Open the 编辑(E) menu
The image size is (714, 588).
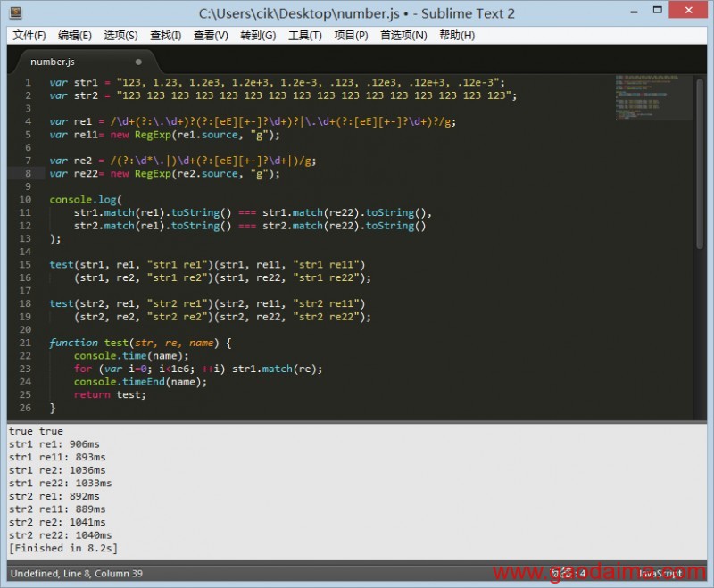click(75, 36)
